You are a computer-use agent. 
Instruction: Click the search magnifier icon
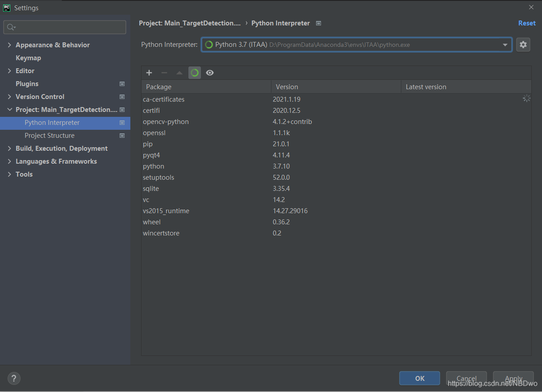[11, 28]
